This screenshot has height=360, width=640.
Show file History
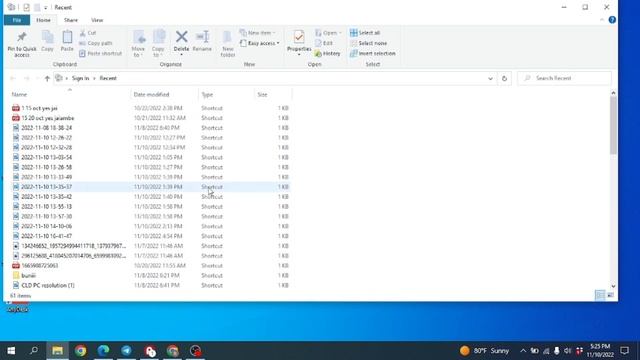pyautogui.click(x=327, y=53)
